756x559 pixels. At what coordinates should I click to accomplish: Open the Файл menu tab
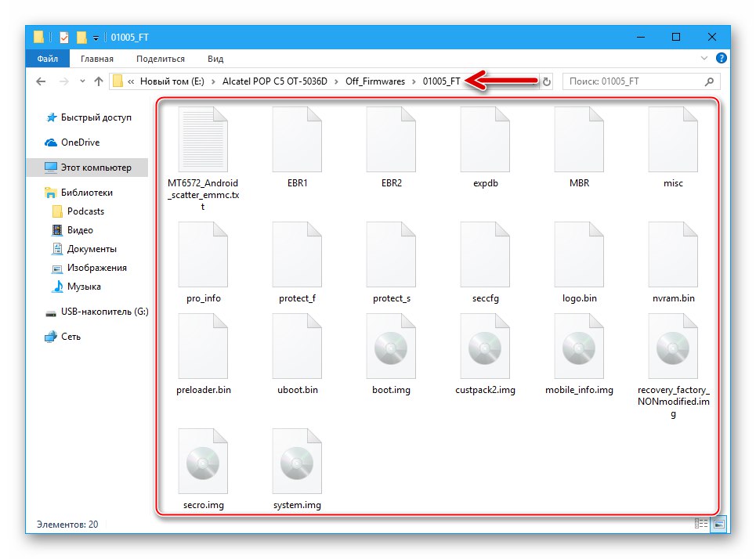[x=47, y=59]
